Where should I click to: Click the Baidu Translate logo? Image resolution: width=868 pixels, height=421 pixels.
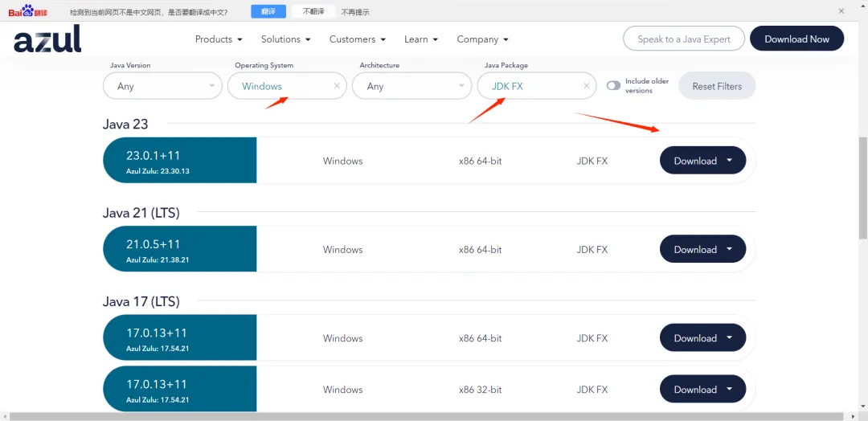tap(28, 11)
